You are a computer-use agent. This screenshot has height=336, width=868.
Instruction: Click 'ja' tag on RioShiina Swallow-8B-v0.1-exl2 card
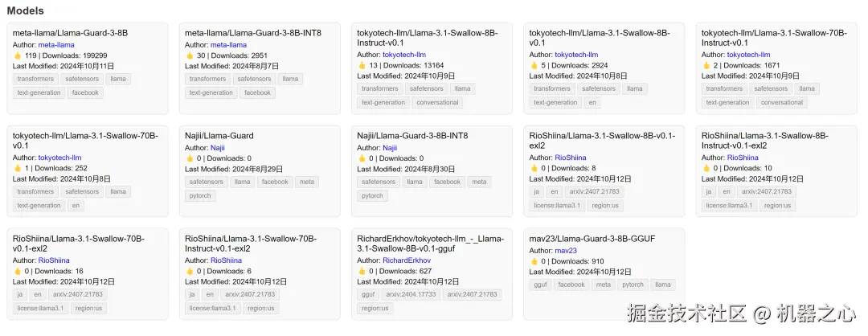coord(536,192)
